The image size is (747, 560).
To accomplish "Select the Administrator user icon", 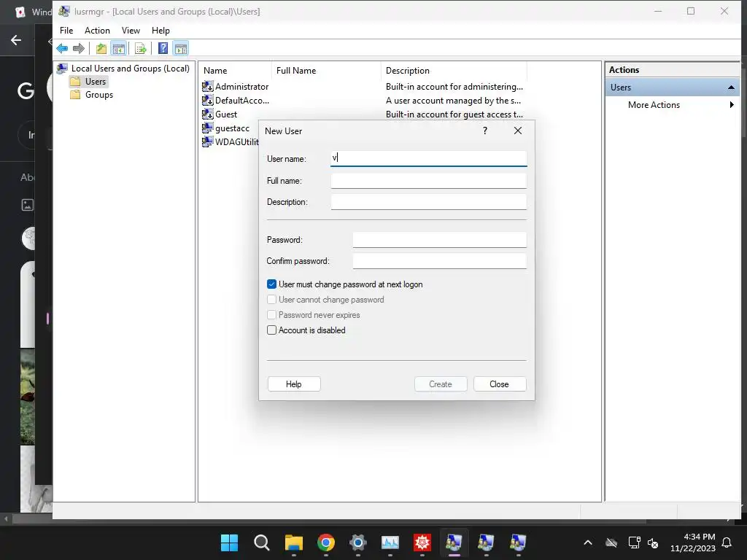I will click(x=208, y=86).
